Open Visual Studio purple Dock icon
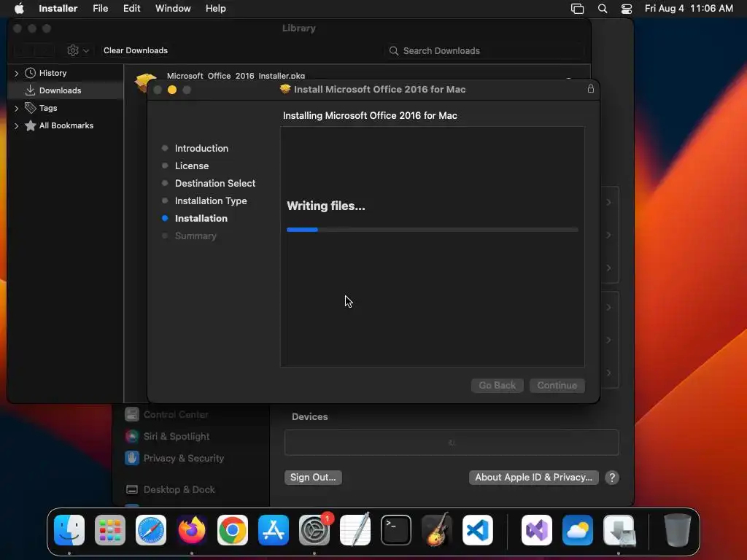Viewport: 747px width, 560px height. [537, 529]
